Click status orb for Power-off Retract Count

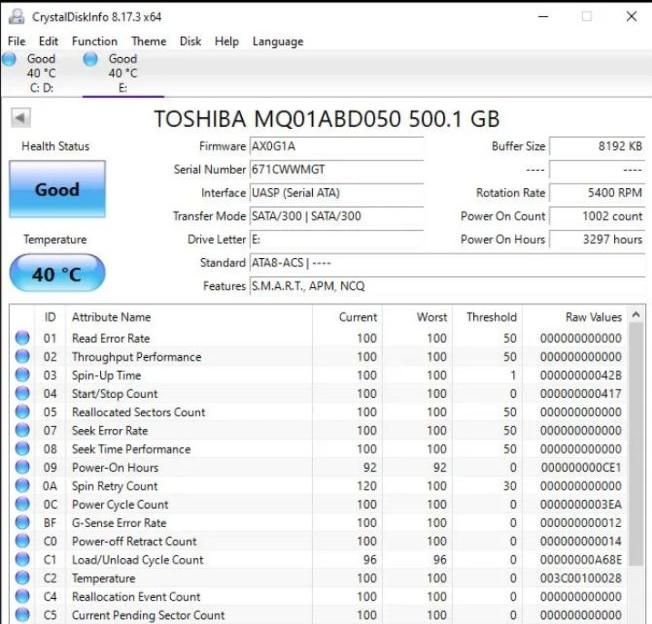pyautogui.click(x=22, y=541)
